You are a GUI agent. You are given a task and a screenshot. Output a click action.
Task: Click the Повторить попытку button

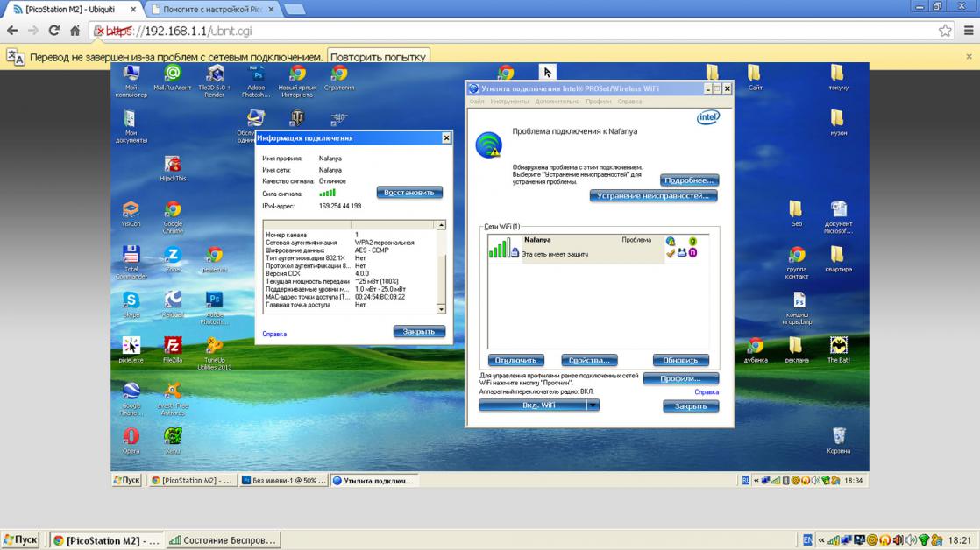tap(378, 57)
